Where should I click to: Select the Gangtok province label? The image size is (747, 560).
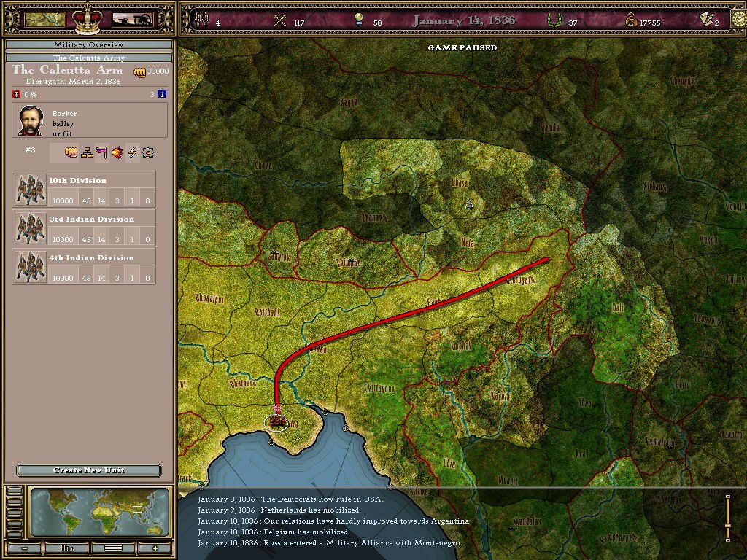click(x=279, y=257)
